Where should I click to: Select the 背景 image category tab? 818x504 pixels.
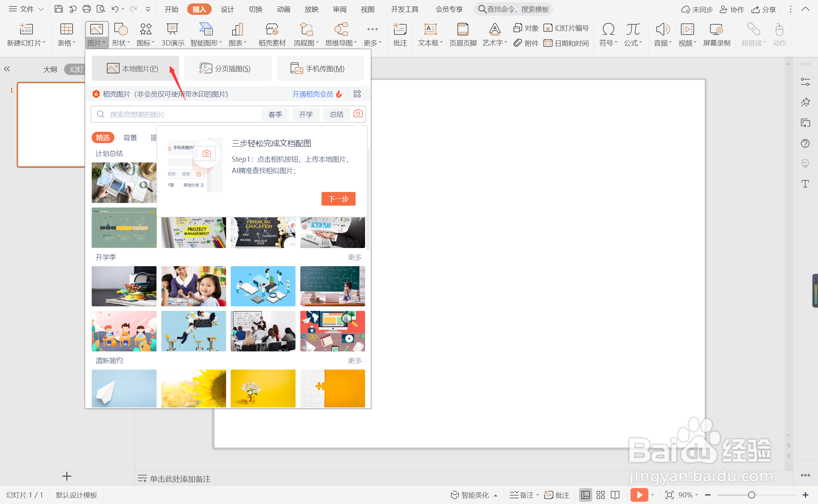coord(130,138)
